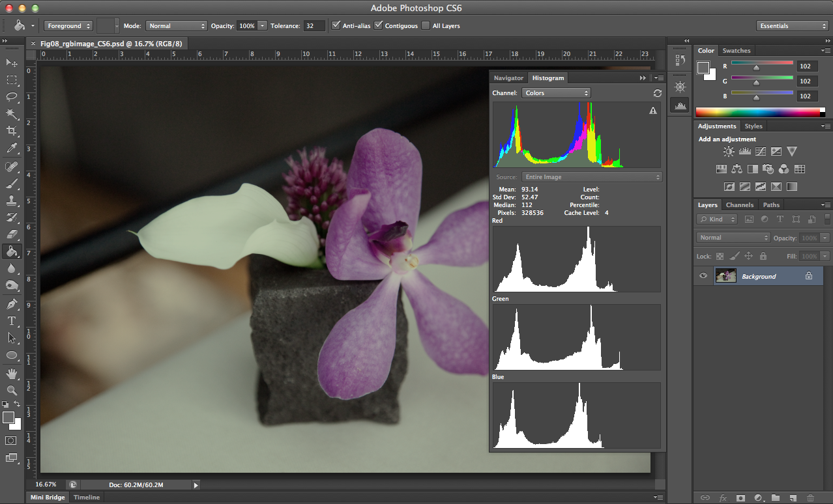Click the color spectrum ramp bar
The image size is (833, 504).
(x=759, y=112)
